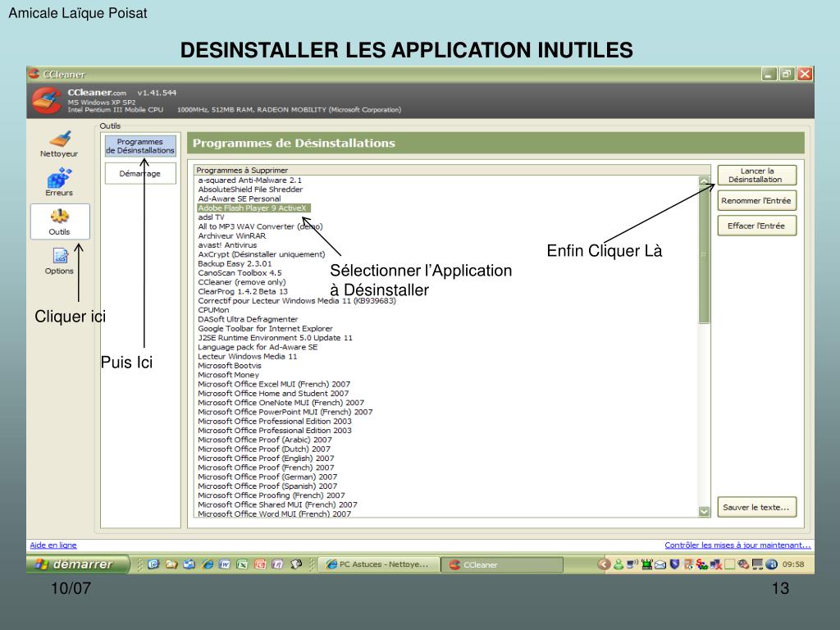Select a-squared Anti-Malware 2.1 entry
Screen dimensions: 840x630
pyautogui.click(x=249, y=180)
